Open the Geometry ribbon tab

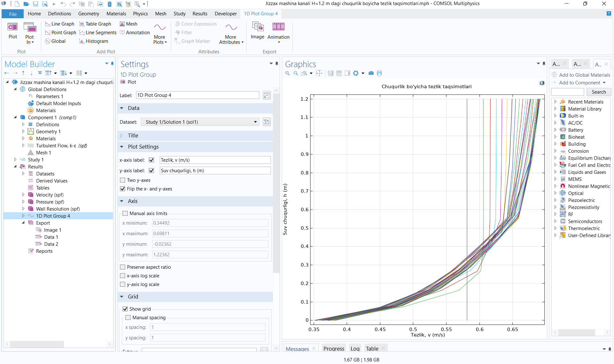pyautogui.click(x=89, y=14)
